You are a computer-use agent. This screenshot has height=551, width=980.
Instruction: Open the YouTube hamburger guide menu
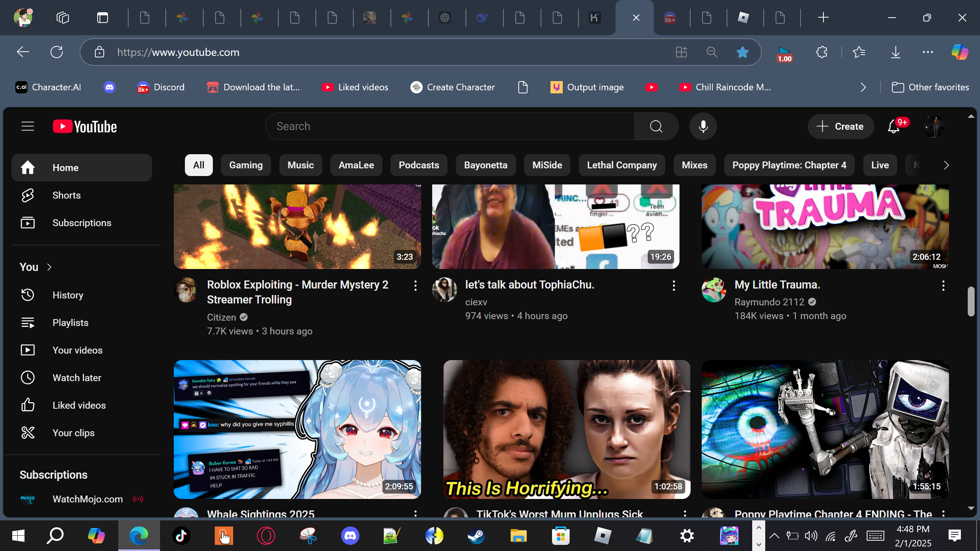coord(28,126)
